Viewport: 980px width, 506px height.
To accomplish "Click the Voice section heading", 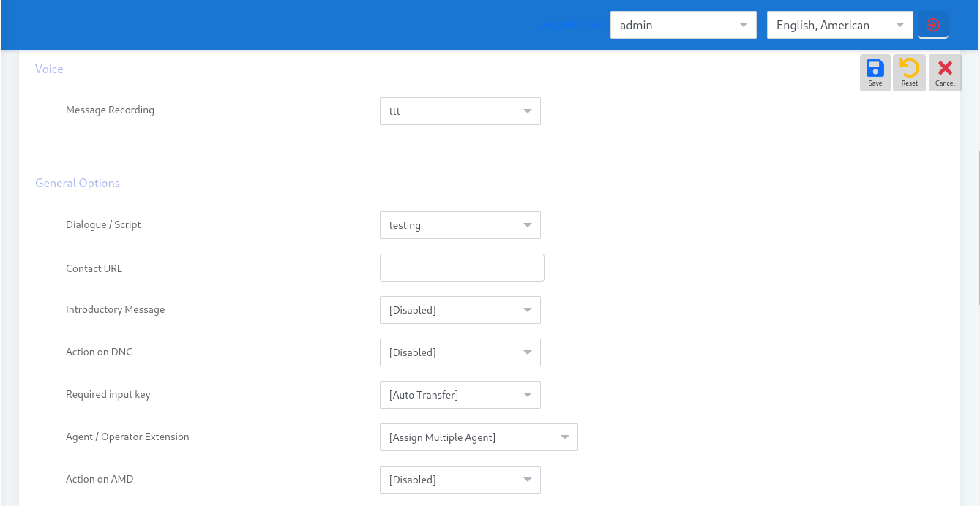I will [49, 69].
